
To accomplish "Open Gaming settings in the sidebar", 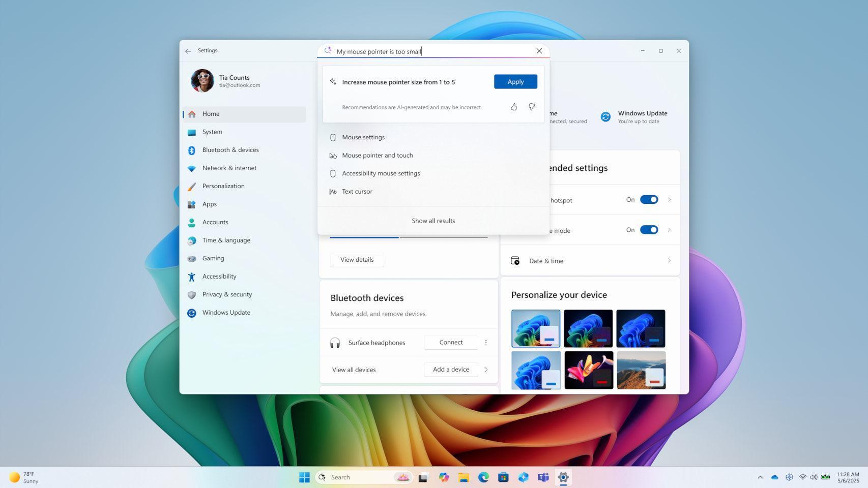I will [x=213, y=258].
